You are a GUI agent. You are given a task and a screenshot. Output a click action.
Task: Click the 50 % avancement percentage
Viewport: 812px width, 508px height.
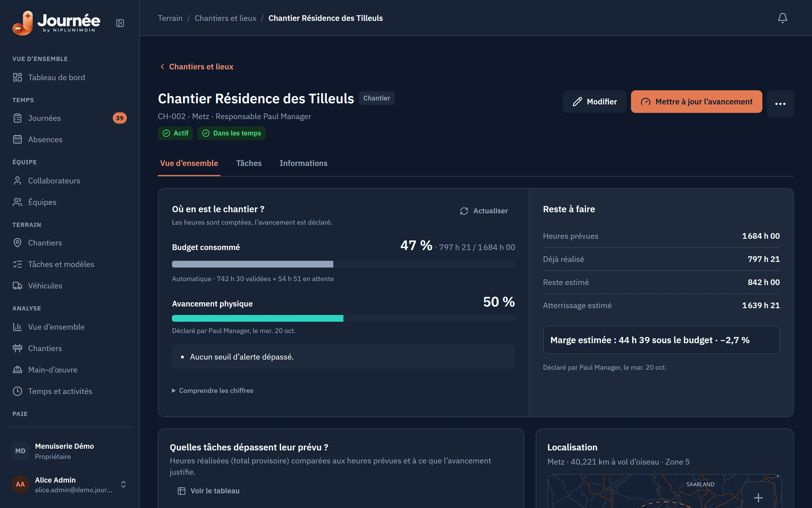coord(499,302)
